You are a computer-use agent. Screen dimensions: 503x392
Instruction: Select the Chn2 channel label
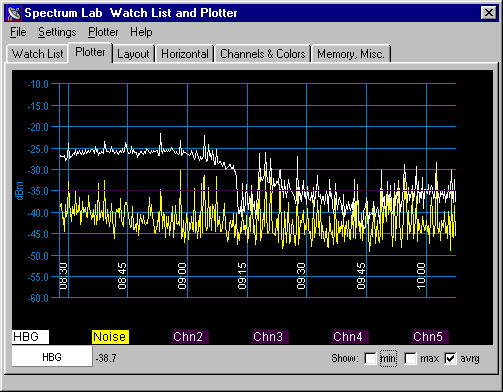[x=190, y=337]
